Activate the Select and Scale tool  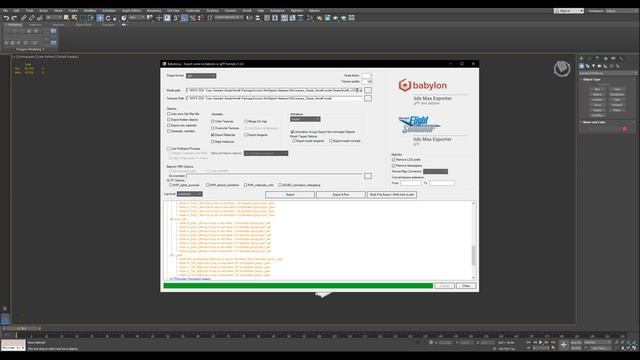point(116,18)
